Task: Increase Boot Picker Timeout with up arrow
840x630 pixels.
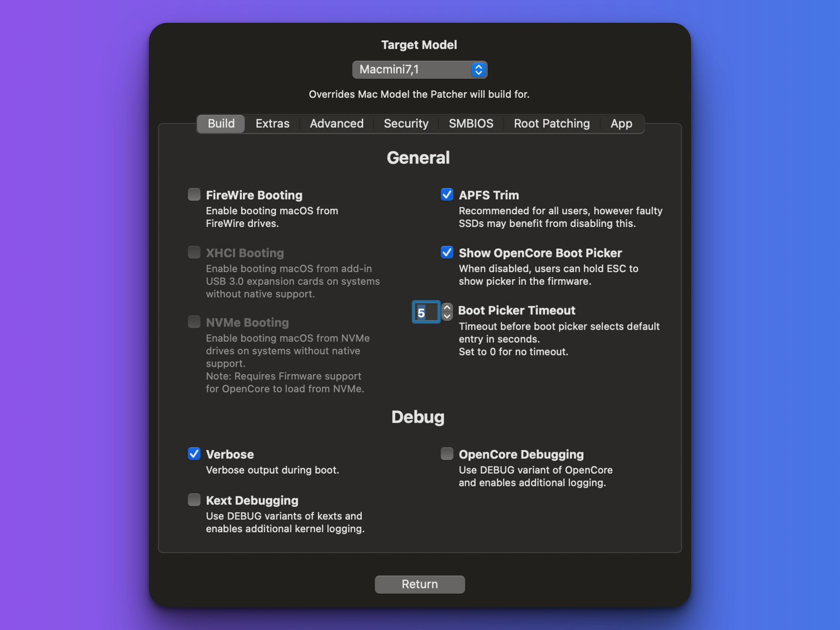Action: click(x=447, y=307)
